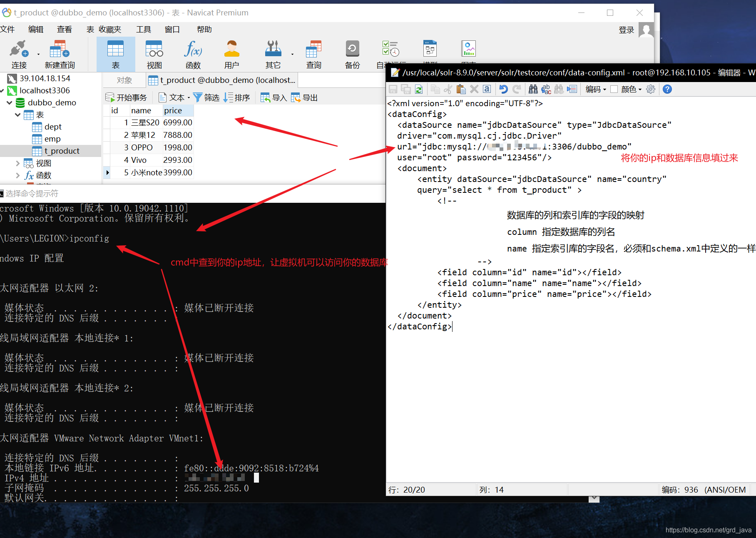Click the Select All icon in the editor
The image size is (756, 538).
487,89
